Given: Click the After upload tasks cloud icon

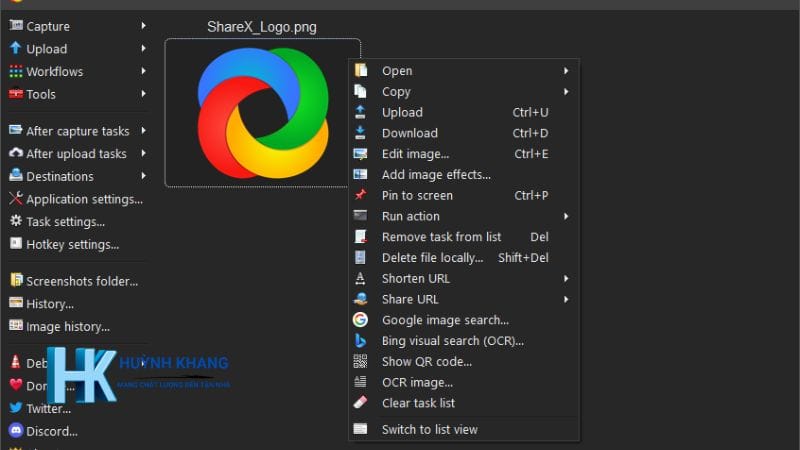Looking at the screenshot, I should pyautogui.click(x=16, y=153).
